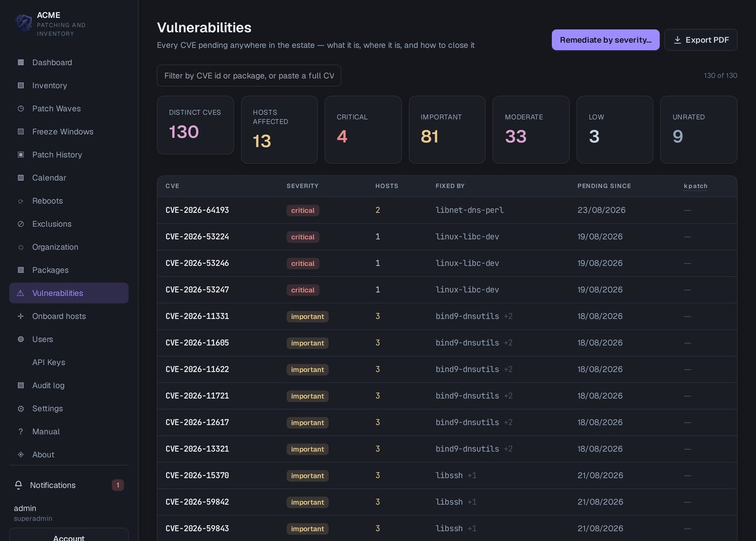Click bind9-dnsutils in CVE-2026-12617 row
This screenshot has height=541, width=756.
[467, 422]
